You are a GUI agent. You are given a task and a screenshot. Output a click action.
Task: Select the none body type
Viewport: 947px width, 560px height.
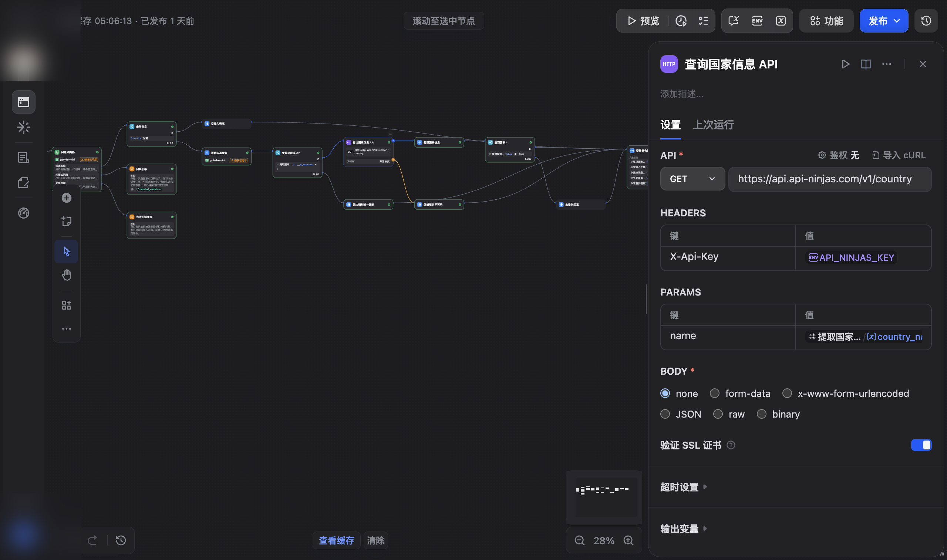(x=665, y=393)
